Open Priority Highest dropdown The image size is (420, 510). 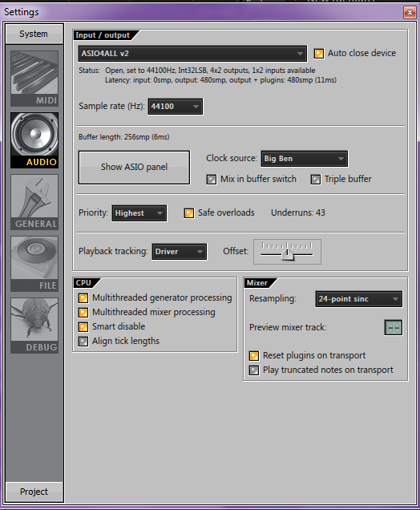click(139, 213)
